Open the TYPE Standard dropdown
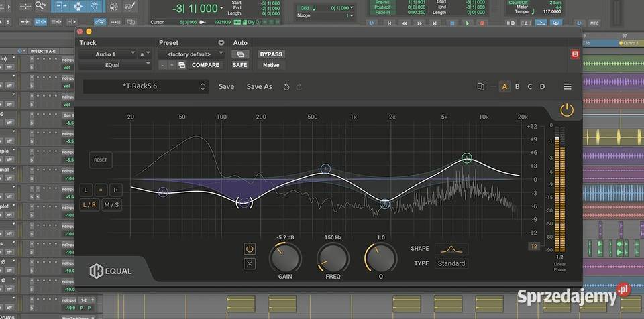 tap(451, 263)
